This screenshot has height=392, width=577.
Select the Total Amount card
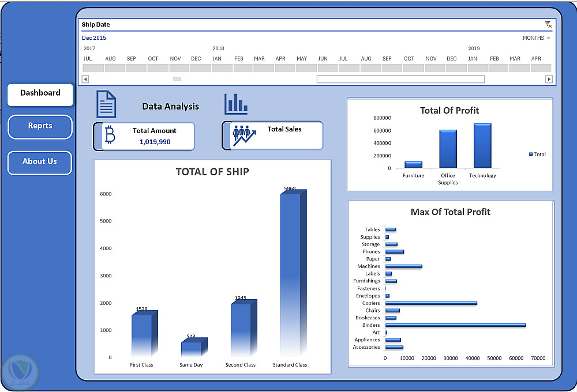pos(144,137)
